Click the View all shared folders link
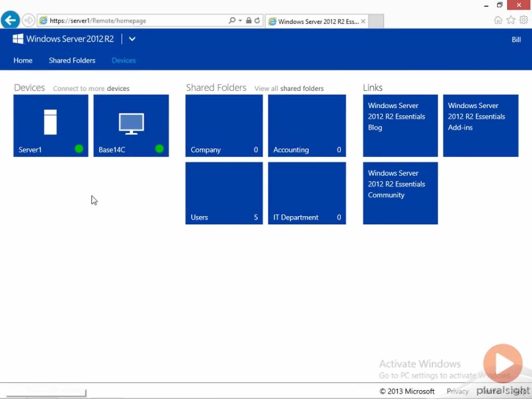This screenshot has height=399, width=532. [x=289, y=88]
